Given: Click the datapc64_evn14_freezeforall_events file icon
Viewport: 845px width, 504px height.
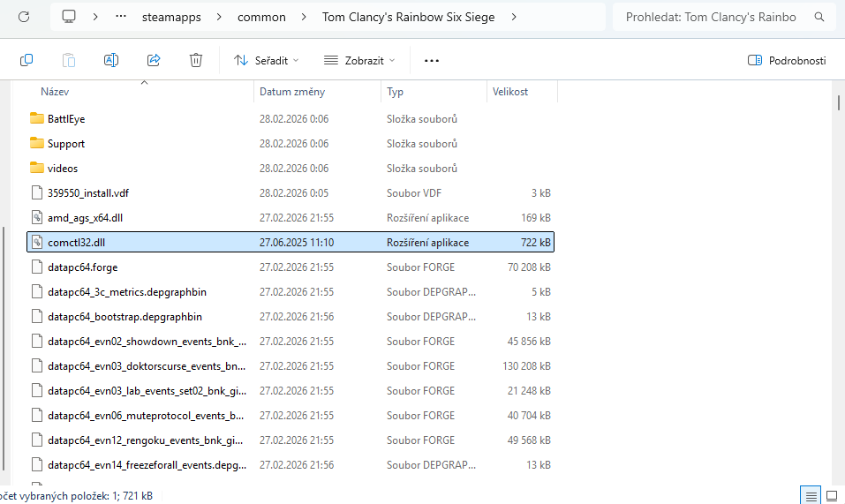Looking at the screenshot, I should [37, 464].
